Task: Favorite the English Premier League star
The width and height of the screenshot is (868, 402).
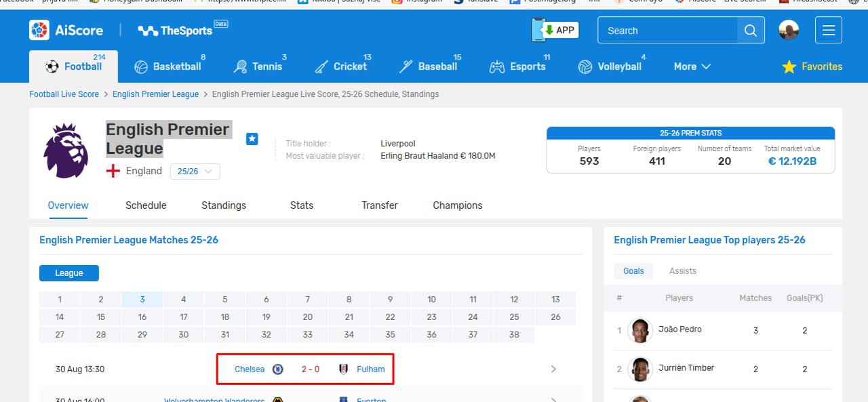Action: pos(252,139)
